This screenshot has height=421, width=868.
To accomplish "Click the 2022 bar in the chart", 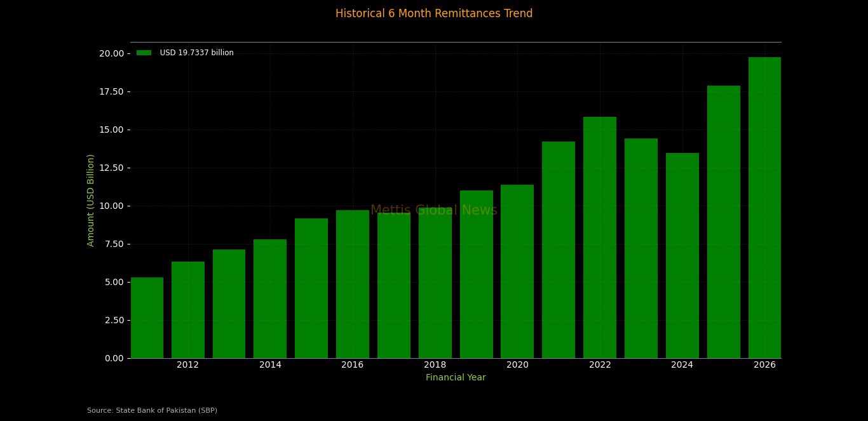I will pos(600,237).
